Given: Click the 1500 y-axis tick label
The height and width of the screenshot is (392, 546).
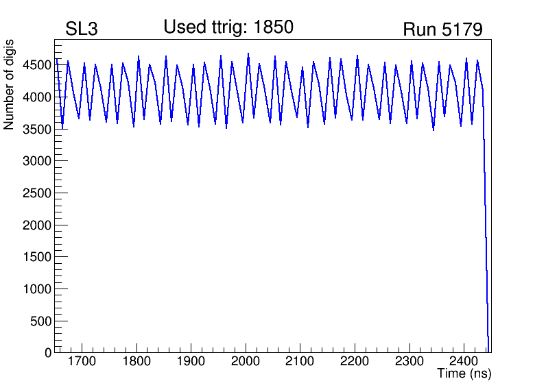Looking at the screenshot, I should click(x=36, y=257).
